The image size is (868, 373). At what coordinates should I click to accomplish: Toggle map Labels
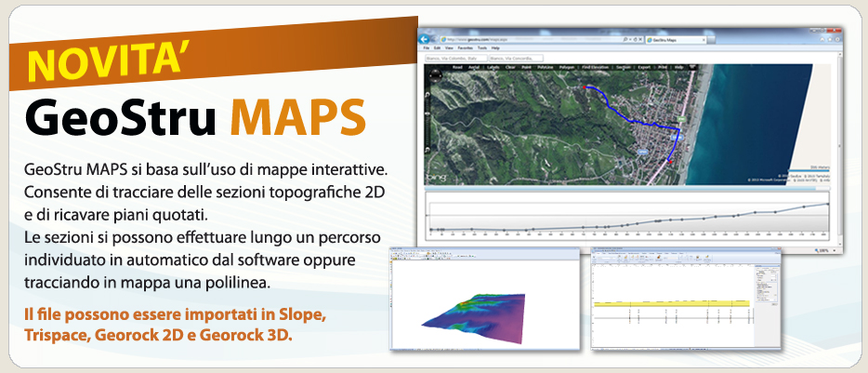(493, 68)
